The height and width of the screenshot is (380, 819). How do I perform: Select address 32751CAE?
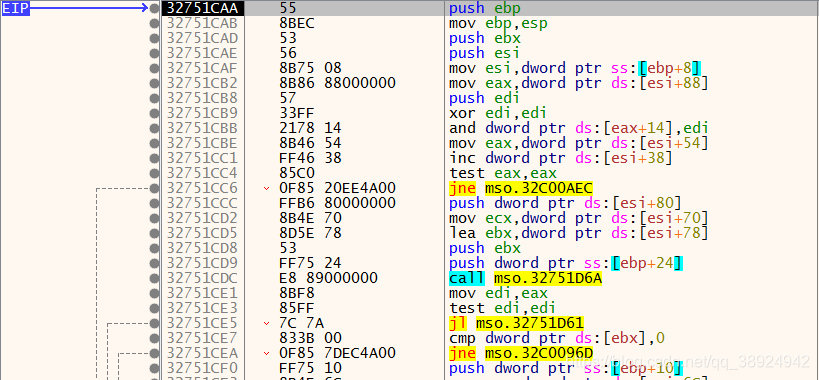202,53
